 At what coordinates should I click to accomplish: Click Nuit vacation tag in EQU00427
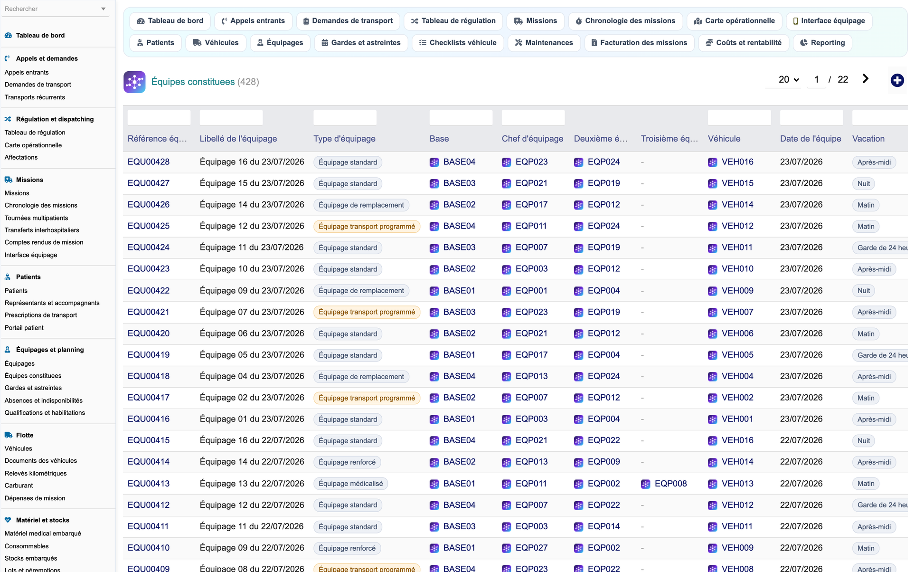click(864, 184)
